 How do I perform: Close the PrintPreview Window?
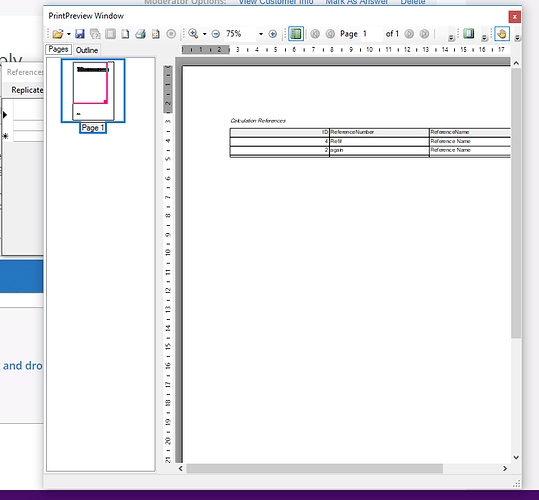(x=514, y=16)
